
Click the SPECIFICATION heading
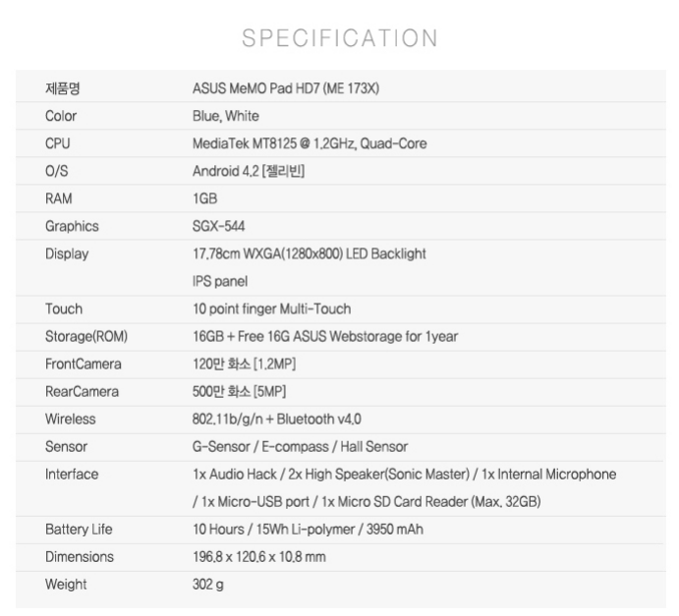coord(340,38)
